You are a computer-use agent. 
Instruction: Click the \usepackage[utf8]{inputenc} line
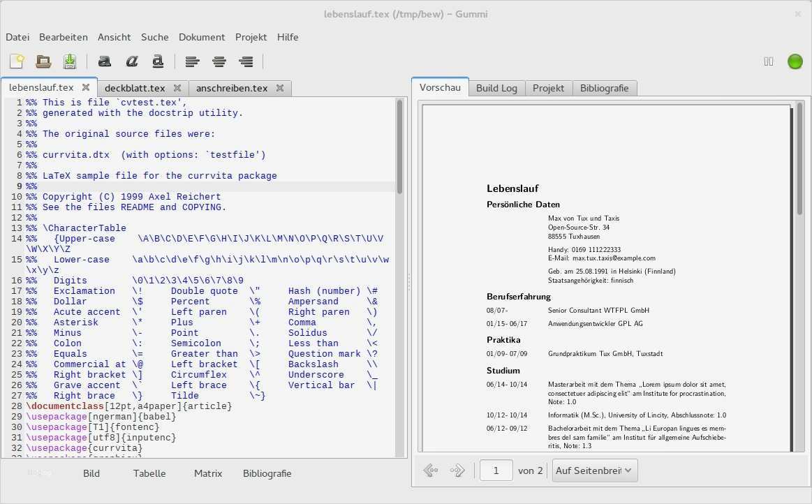point(101,437)
